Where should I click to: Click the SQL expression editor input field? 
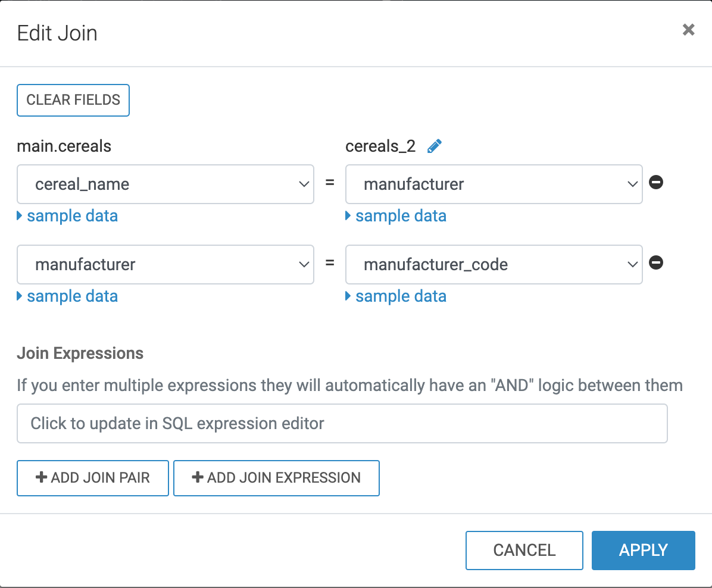pos(342,424)
